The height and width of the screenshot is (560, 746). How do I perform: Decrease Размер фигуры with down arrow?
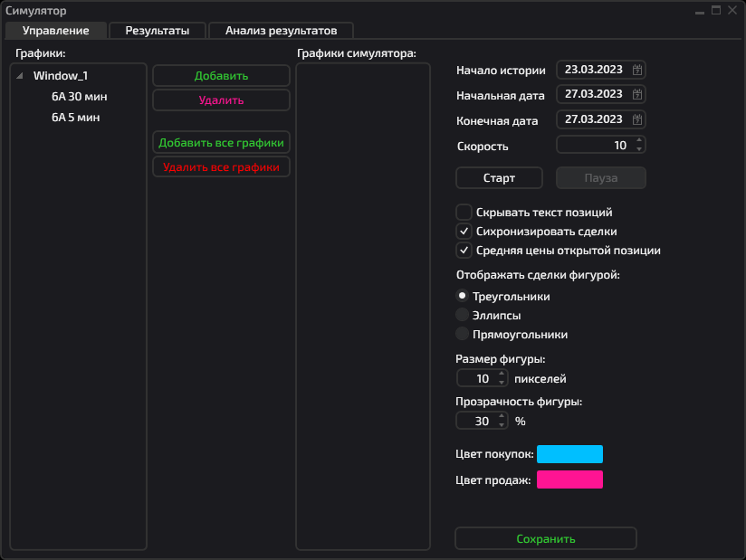pyautogui.click(x=502, y=382)
